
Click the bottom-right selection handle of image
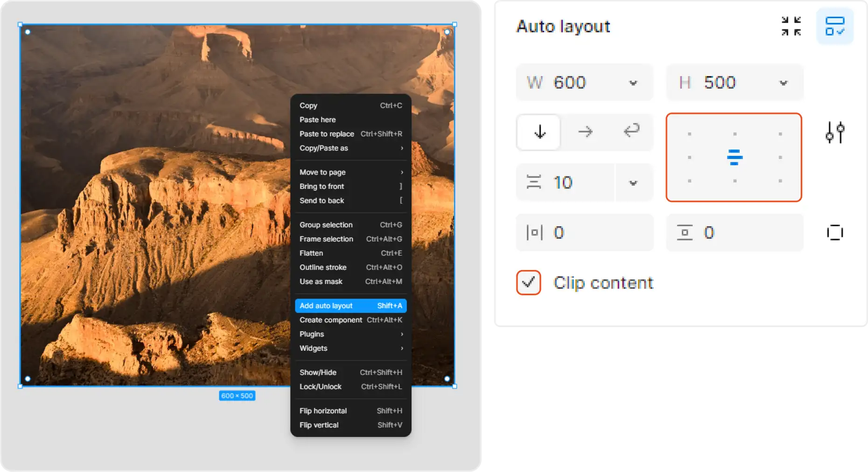pyautogui.click(x=455, y=386)
